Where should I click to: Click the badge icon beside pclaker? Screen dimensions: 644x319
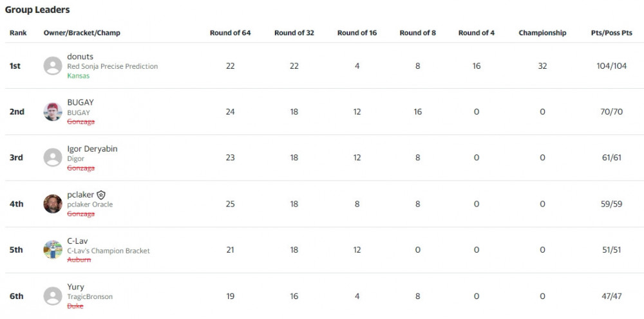coord(101,195)
